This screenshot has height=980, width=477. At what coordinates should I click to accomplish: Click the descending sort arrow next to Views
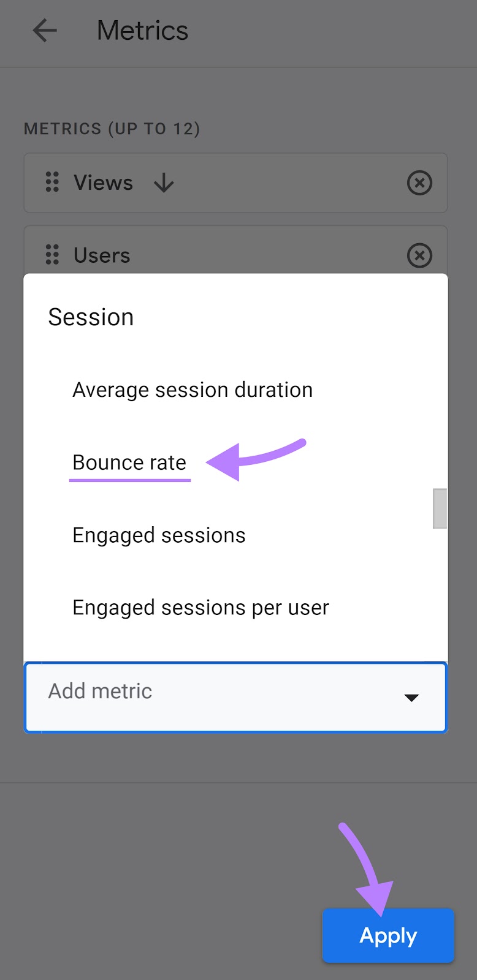click(x=162, y=183)
